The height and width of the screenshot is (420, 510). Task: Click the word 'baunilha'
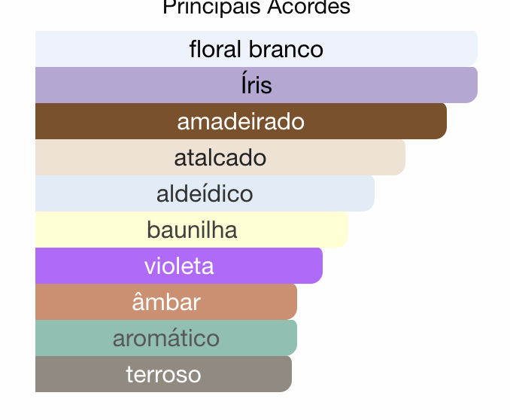pyautogui.click(x=192, y=230)
